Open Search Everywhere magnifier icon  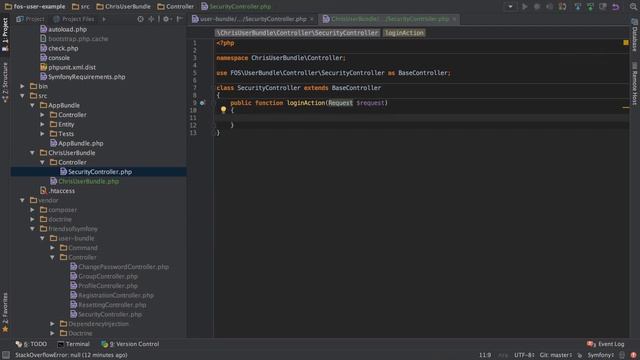tap(633, 7)
